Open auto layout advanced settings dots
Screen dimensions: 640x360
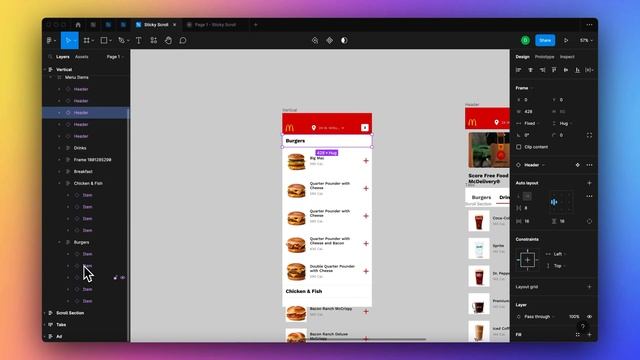pyautogui.click(x=589, y=196)
